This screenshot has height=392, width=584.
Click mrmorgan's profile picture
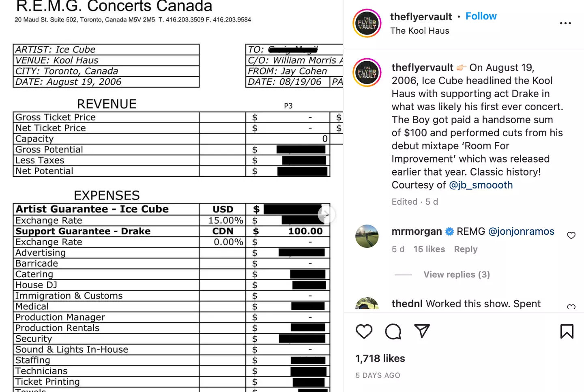point(367,236)
